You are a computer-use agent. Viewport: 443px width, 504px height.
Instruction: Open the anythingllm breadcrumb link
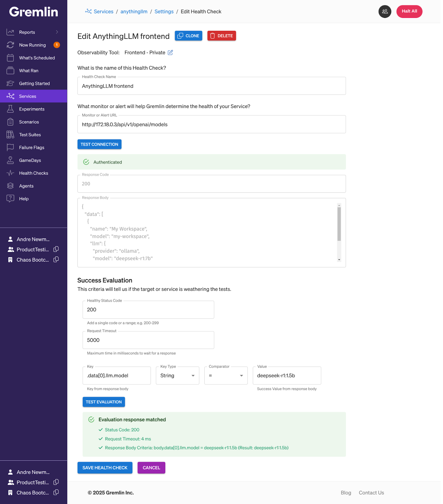[x=134, y=11]
